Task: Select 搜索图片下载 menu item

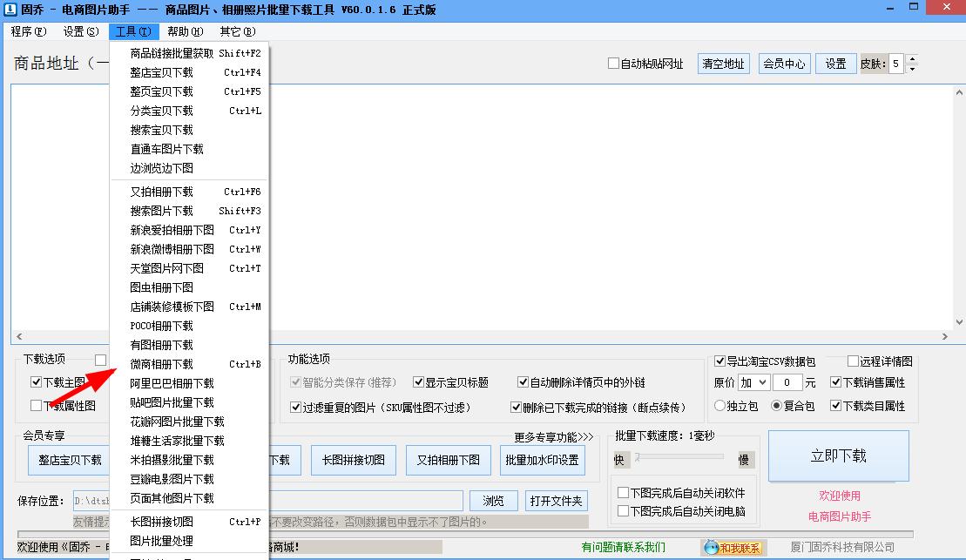Action: (x=189, y=212)
